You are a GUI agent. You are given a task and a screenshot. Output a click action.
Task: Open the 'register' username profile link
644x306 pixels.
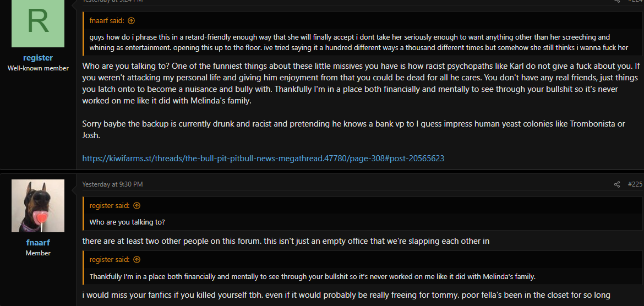[x=38, y=58]
